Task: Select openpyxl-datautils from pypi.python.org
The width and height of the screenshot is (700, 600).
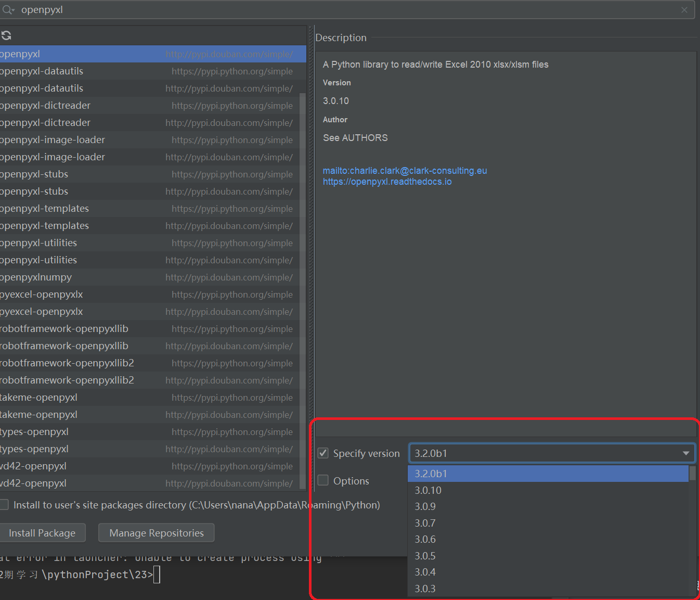Action: [x=150, y=71]
